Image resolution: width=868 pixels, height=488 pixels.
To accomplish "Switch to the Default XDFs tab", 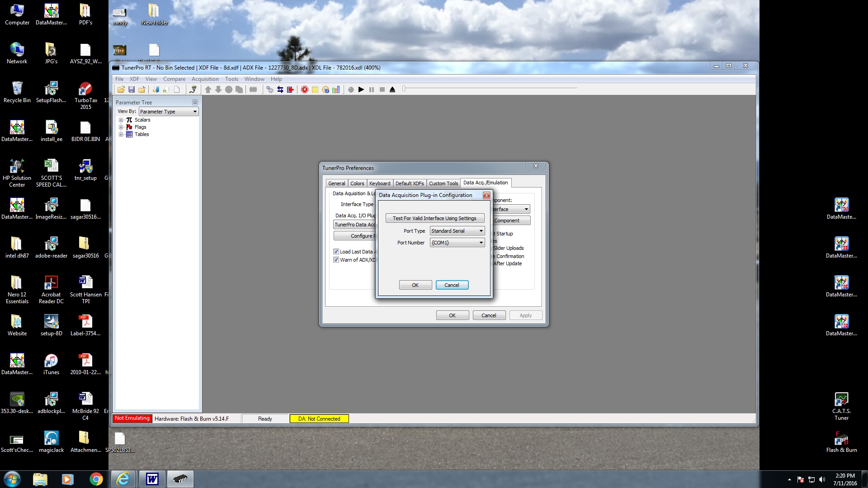I will (410, 183).
